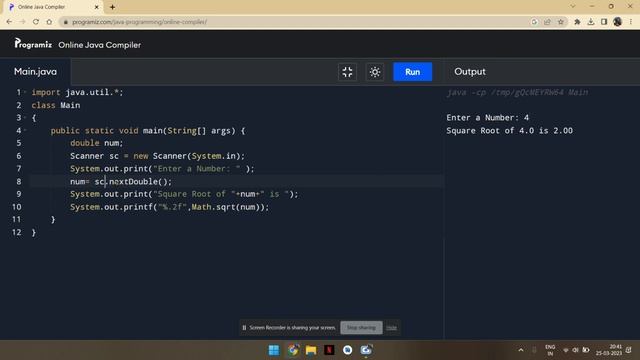Open the browser extensions puzzle icon

pos(577,22)
